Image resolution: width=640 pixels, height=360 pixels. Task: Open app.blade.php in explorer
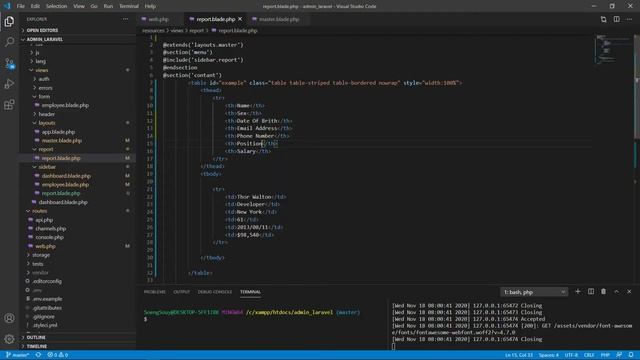(x=58, y=132)
